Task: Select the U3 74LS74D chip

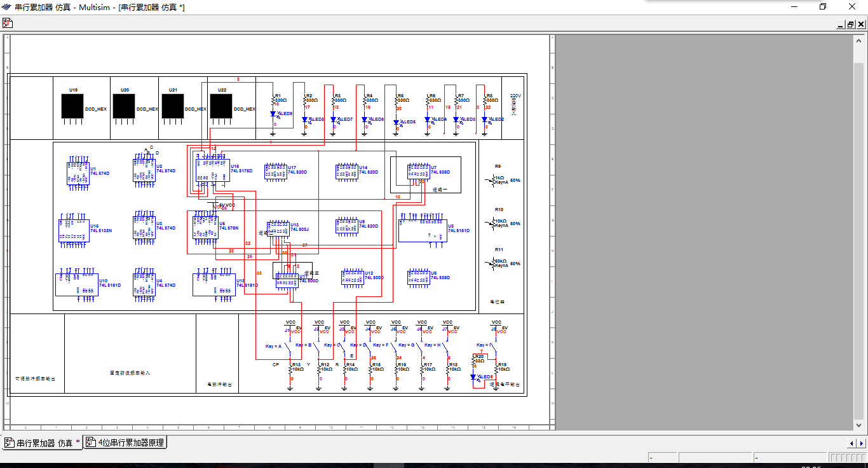Action: point(144,227)
